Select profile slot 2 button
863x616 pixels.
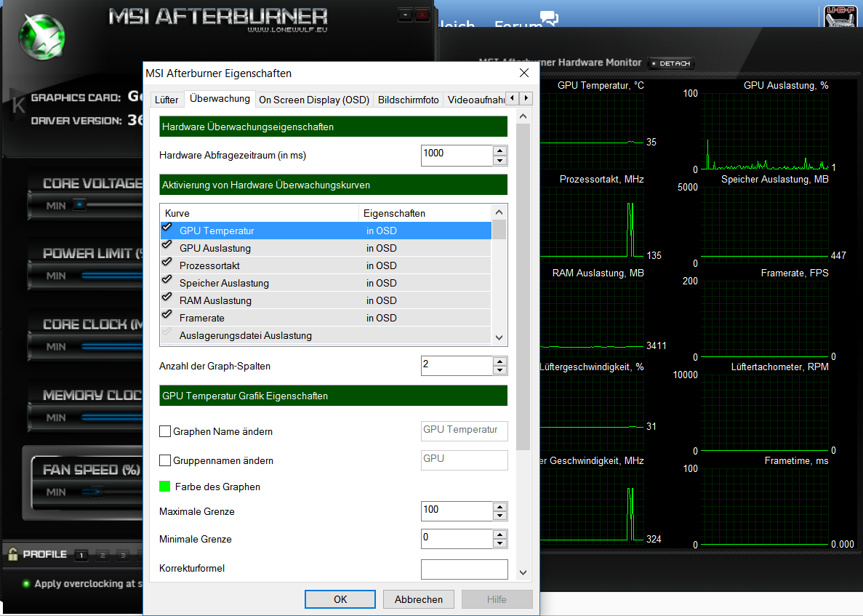103,555
